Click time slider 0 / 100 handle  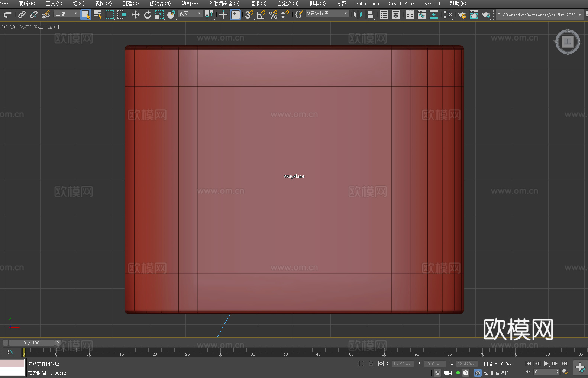(32, 343)
